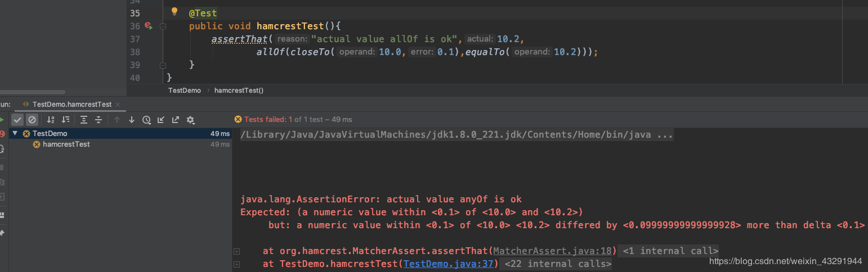
Task: Click the intention lightbulb on line 35
Action: 175,11
